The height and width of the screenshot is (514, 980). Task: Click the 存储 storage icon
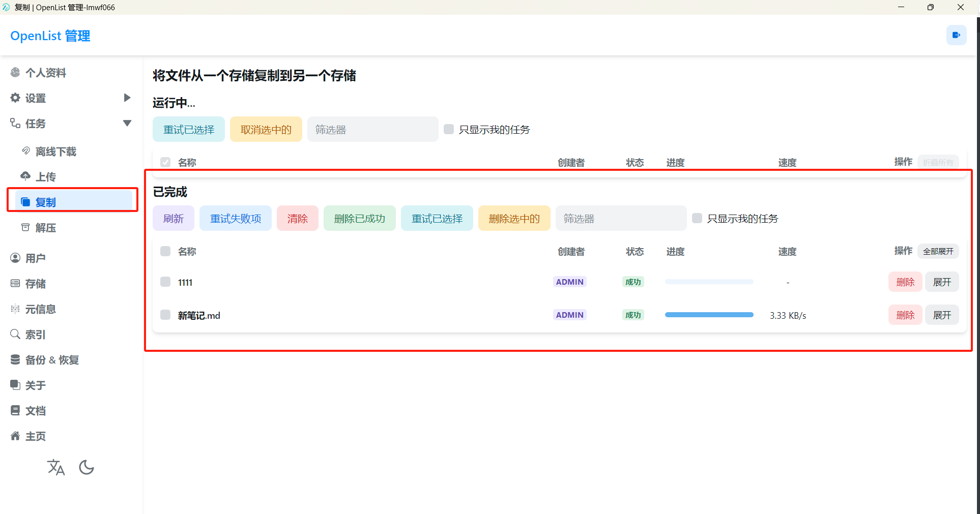click(x=15, y=283)
